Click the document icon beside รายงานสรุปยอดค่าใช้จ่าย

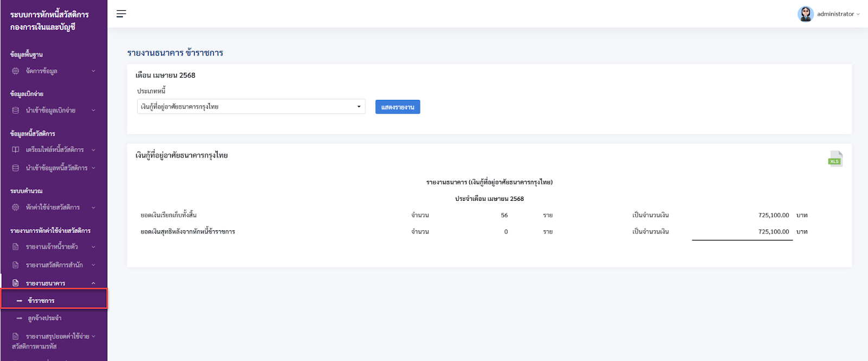point(16,337)
